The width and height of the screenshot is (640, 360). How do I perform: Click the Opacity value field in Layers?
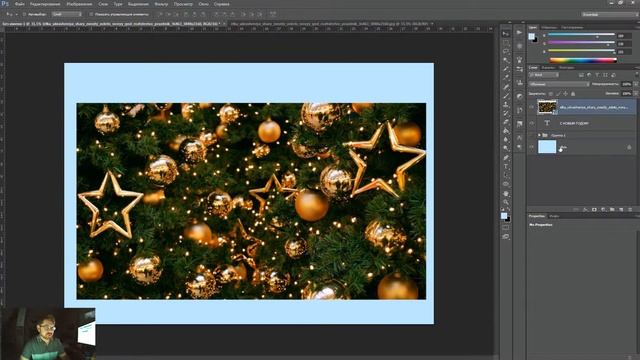pos(627,84)
